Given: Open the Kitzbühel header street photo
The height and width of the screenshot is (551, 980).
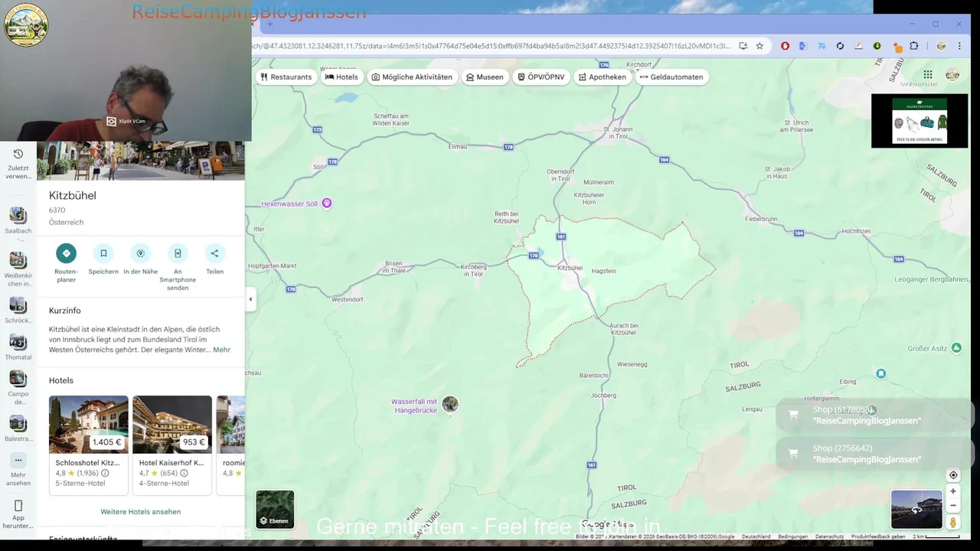Looking at the screenshot, I should 141,161.
